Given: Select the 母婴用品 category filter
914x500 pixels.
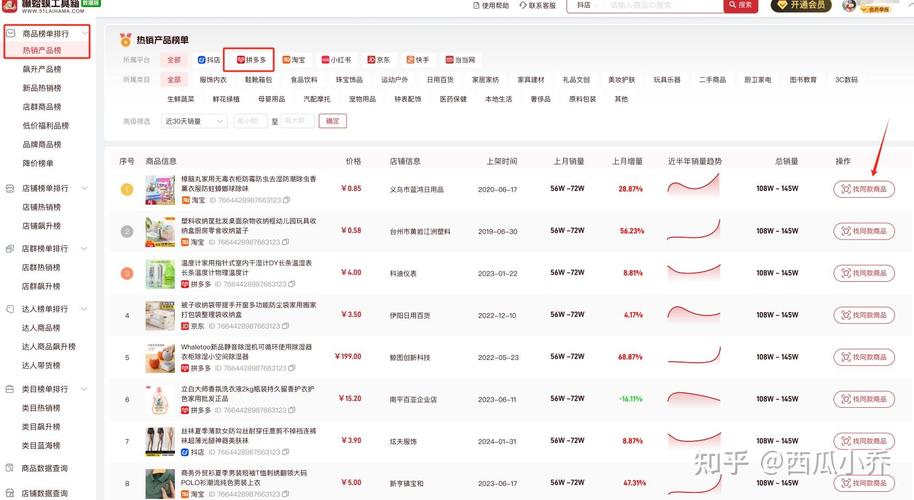Looking at the screenshot, I should pyautogui.click(x=271, y=99).
